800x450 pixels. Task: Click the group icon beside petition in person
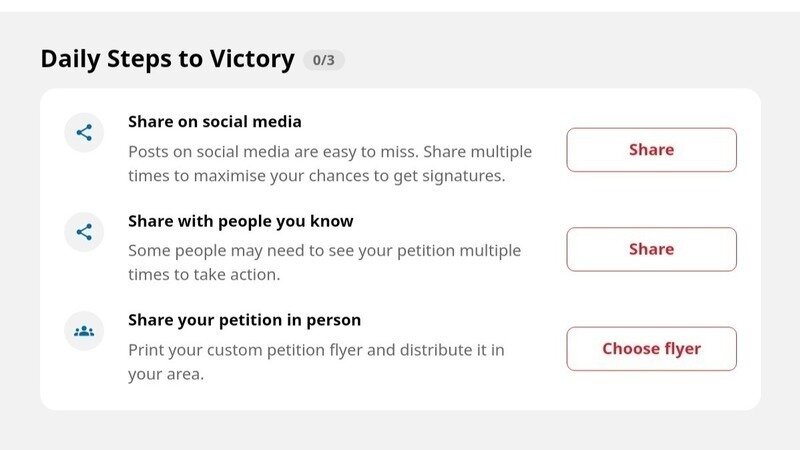point(84,331)
